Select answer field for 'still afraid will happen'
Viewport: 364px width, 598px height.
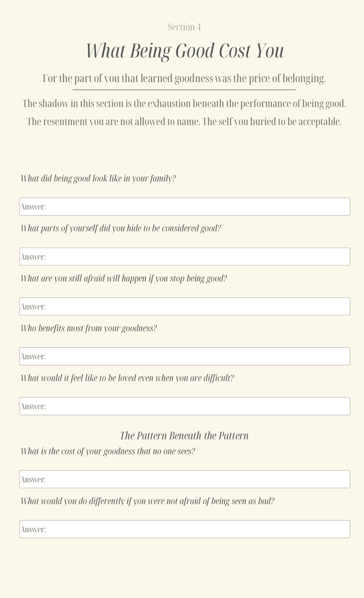[x=184, y=306]
